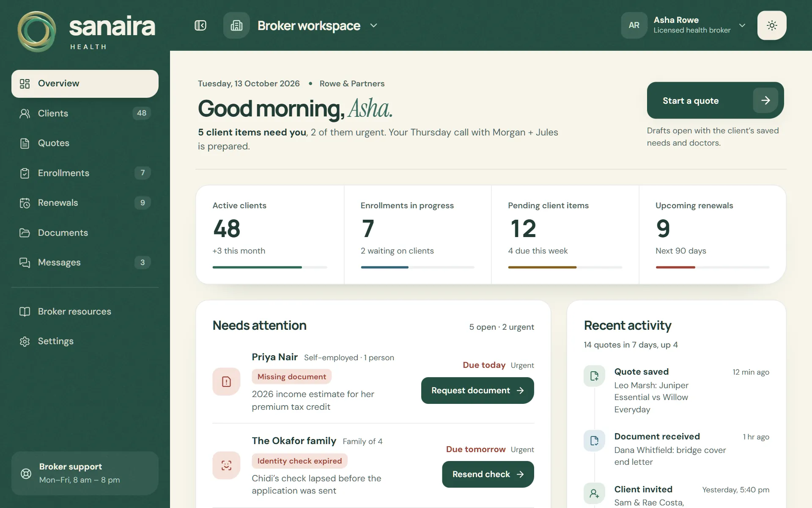Click the Active clients progress bar
This screenshot has width=812, height=508.
coord(270,267)
